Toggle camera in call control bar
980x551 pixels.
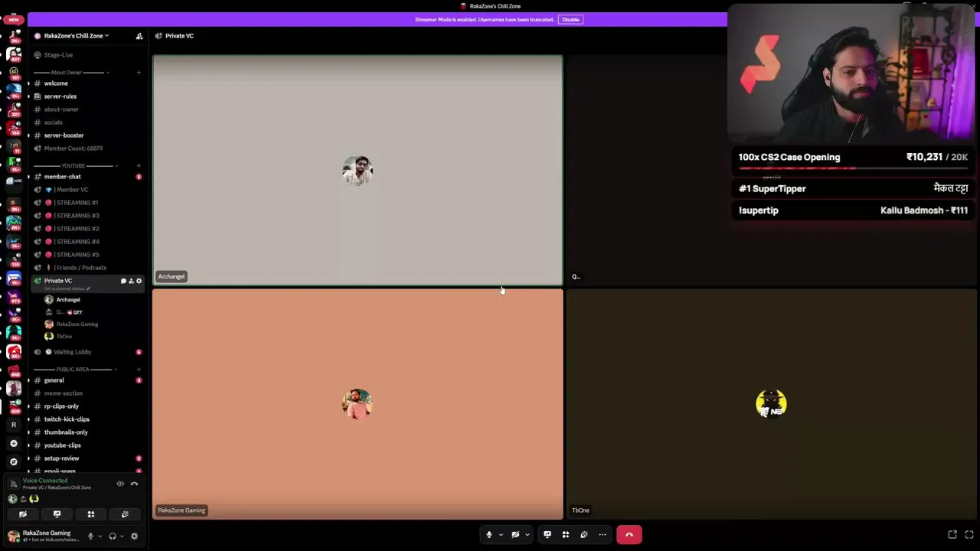515,535
